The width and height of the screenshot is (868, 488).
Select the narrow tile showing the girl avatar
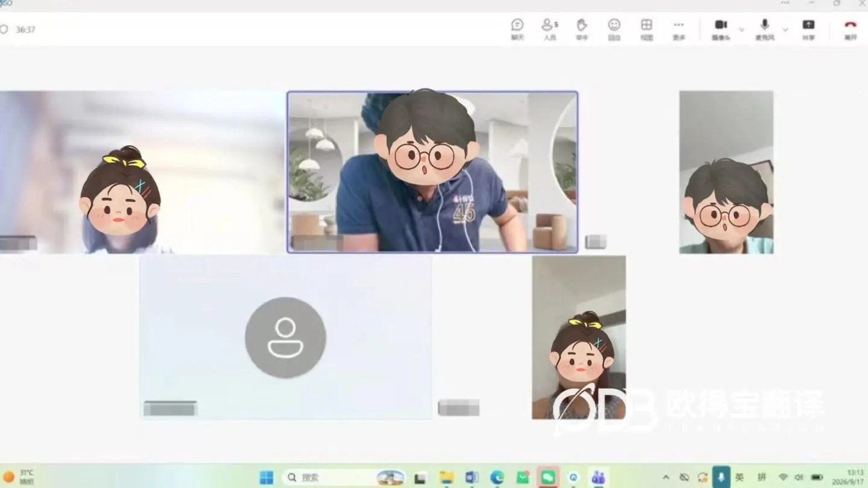579,337
